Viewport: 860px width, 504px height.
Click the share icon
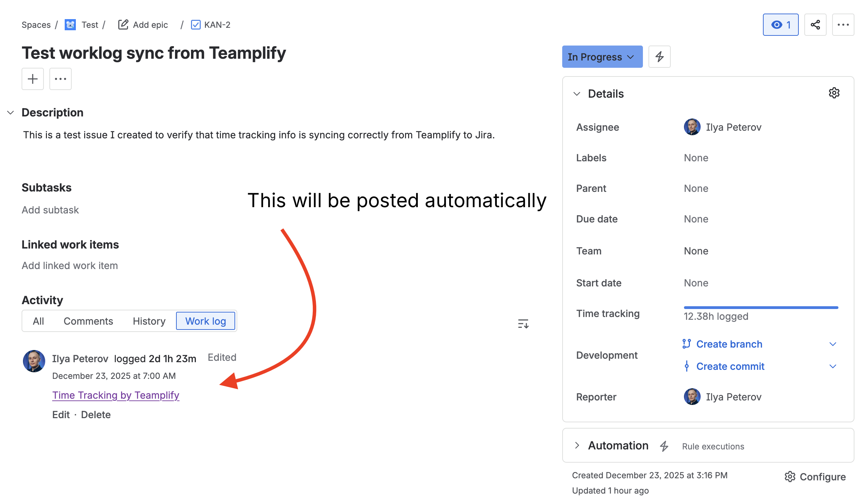(815, 25)
